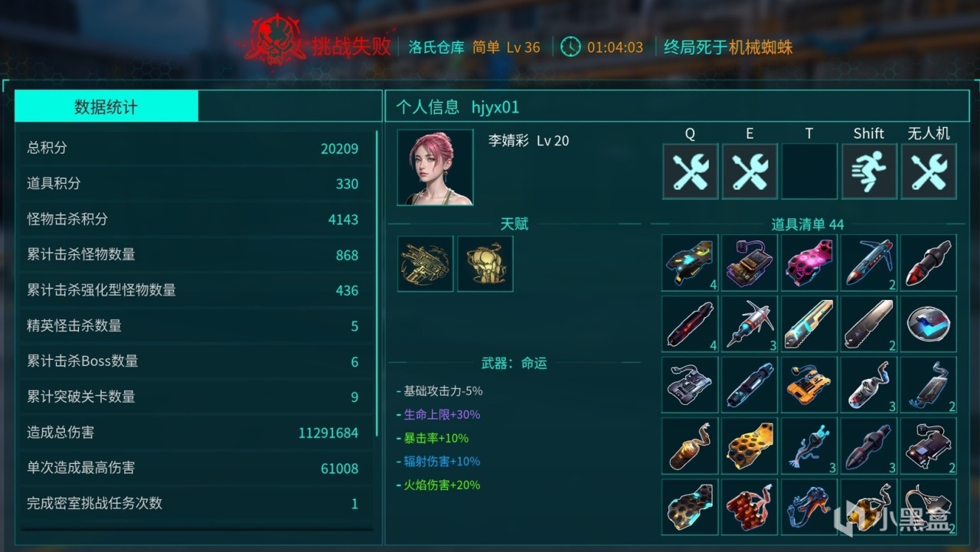Image resolution: width=980 pixels, height=552 pixels.
Task: Click the blue checkmark disc item
Action: [929, 323]
